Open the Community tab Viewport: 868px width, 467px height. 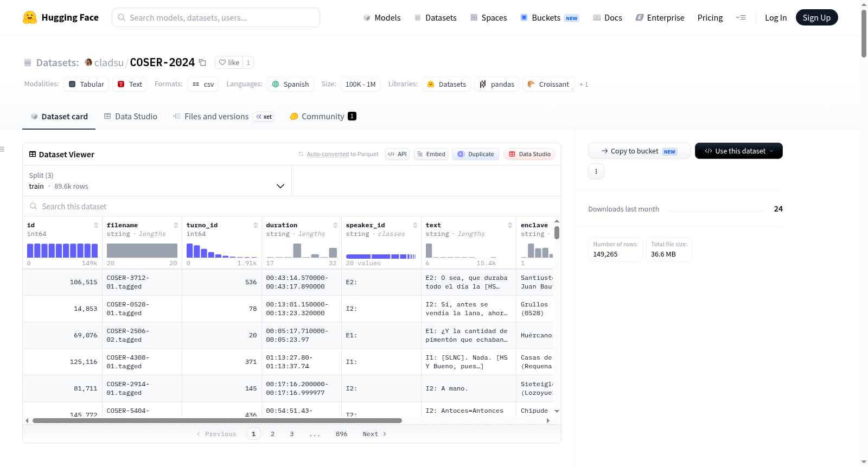[323, 116]
